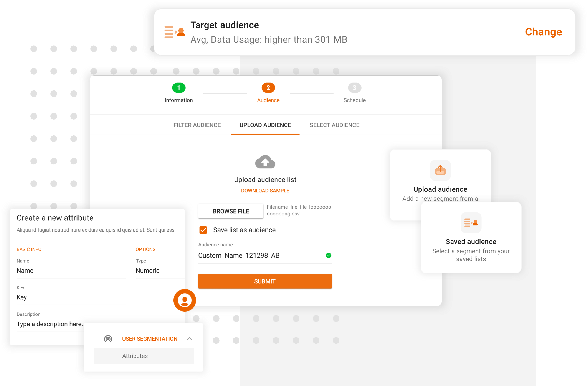This screenshot has height=386, width=588.
Task: Open the Upload Audience tab
Action: pos(265,125)
